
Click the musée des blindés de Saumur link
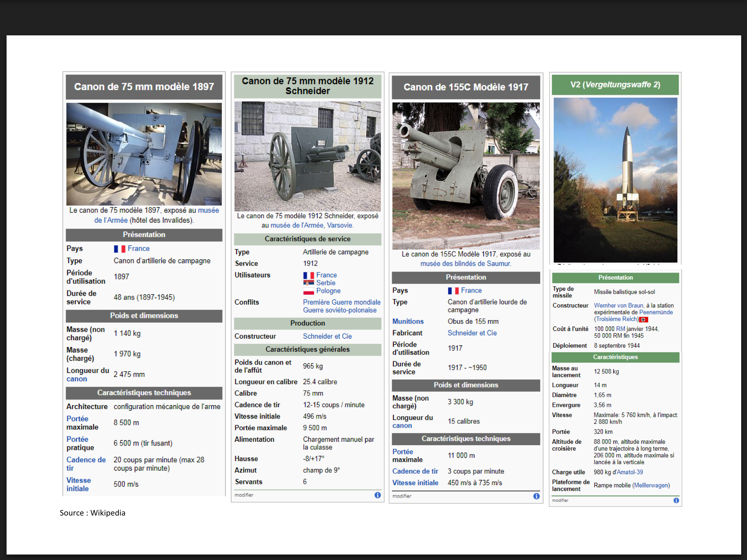point(465,263)
